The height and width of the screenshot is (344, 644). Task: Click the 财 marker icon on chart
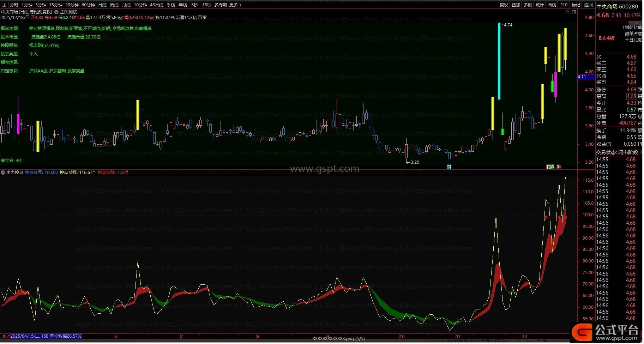(x=449, y=167)
